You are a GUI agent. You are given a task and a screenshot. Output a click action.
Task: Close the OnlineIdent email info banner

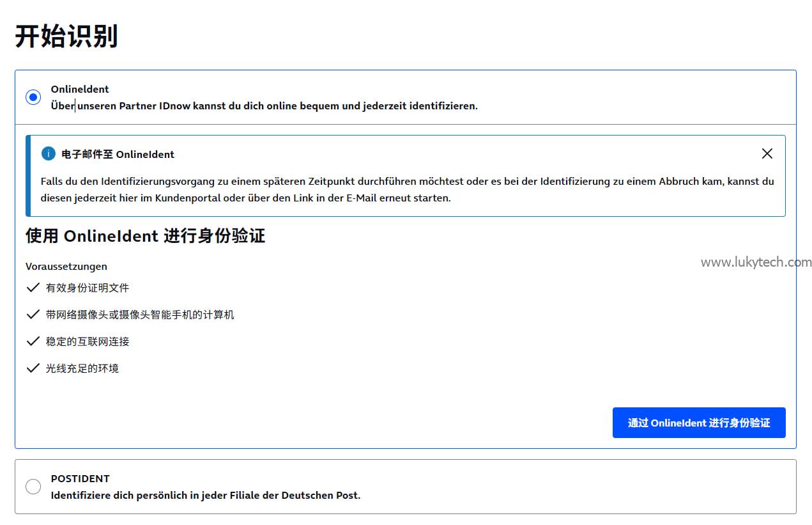tap(767, 153)
